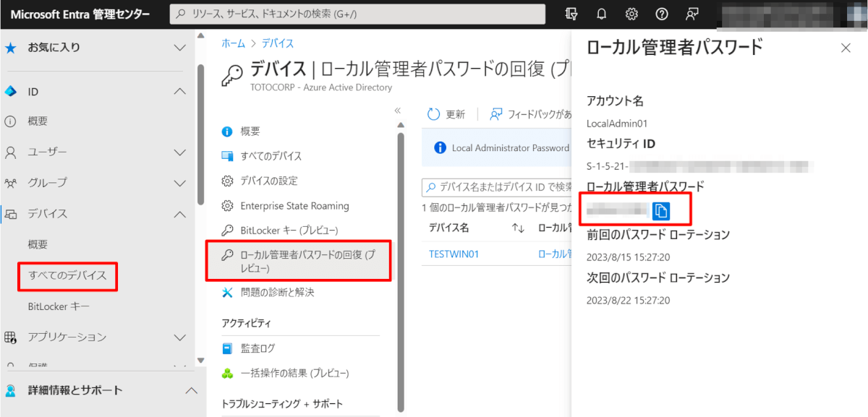The image size is (868, 417).
Task: Click the フィードバック toolbar button
Action: pos(530,114)
